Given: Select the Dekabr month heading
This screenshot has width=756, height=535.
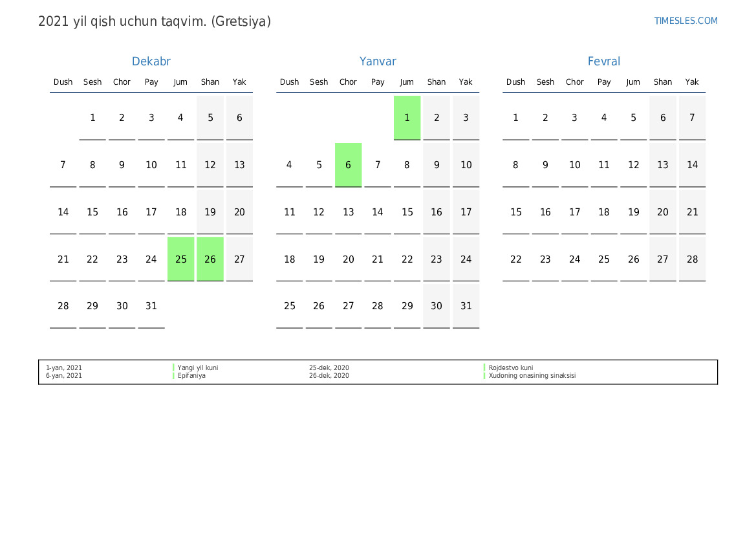Looking at the screenshot, I should tap(151, 61).
